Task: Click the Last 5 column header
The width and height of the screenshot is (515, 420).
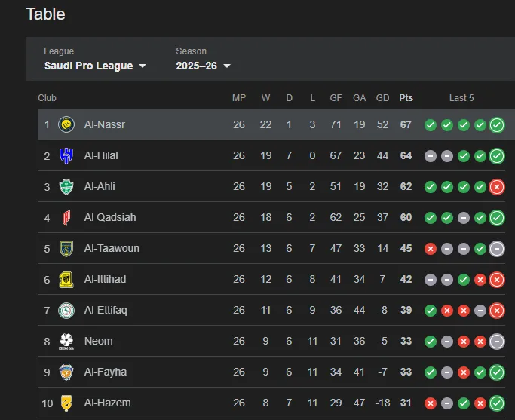Action: [461, 98]
